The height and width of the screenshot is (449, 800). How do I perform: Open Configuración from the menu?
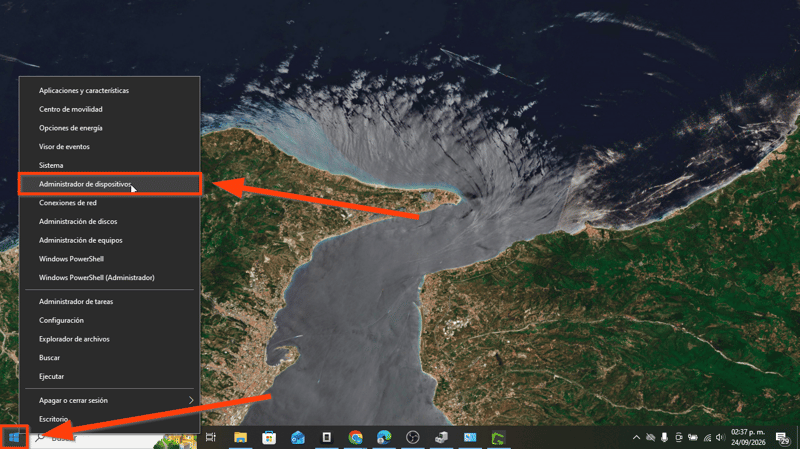coord(109,320)
